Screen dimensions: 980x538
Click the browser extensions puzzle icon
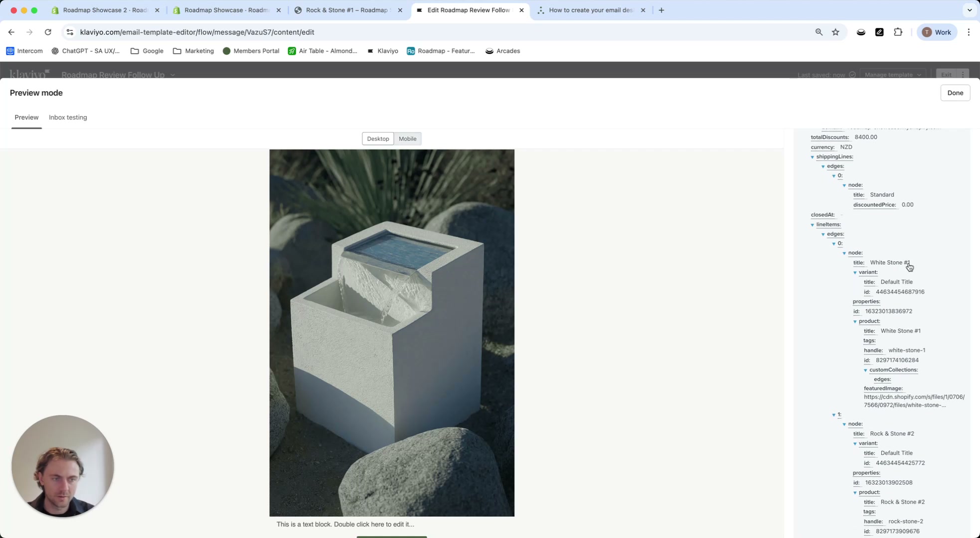898,32
